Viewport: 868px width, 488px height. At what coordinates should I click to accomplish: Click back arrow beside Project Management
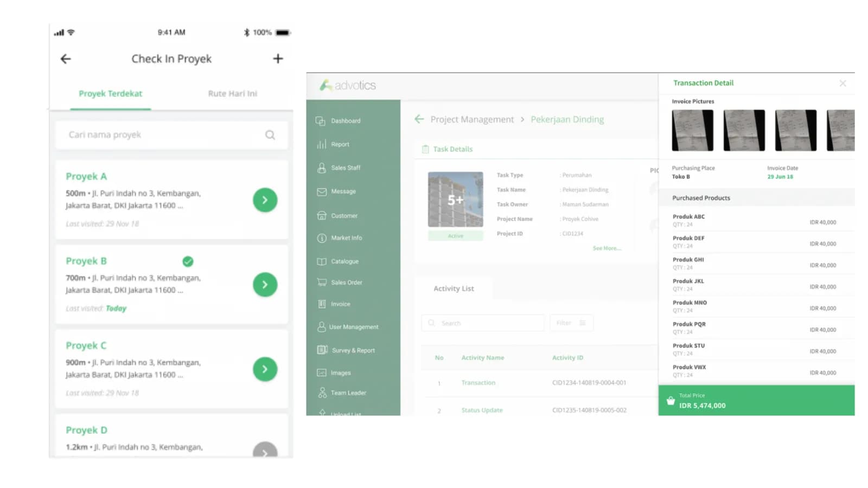pyautogui.click(x=419, y=119)
